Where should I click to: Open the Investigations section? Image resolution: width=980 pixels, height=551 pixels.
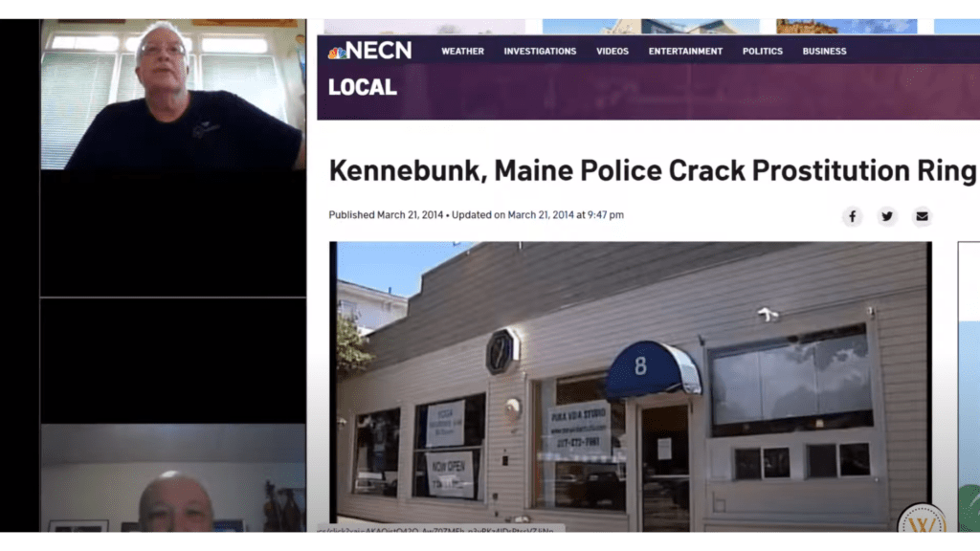[x=540, y=52]
